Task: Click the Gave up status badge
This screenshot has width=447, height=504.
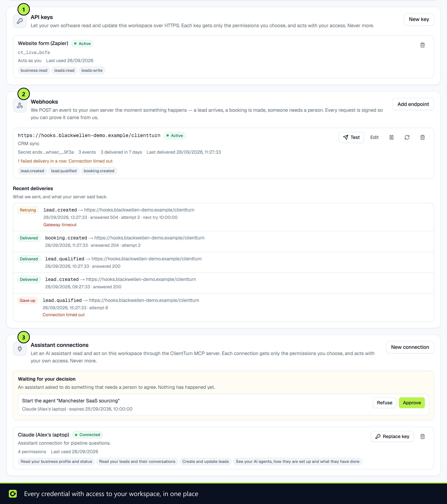Action: (x=27, y=300)
